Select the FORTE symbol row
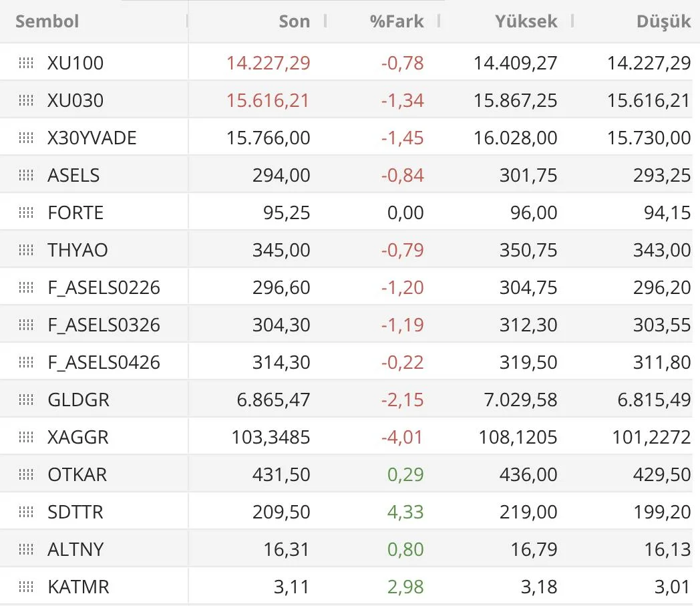This screenshot has height=606, width=700. pos(75,213)
